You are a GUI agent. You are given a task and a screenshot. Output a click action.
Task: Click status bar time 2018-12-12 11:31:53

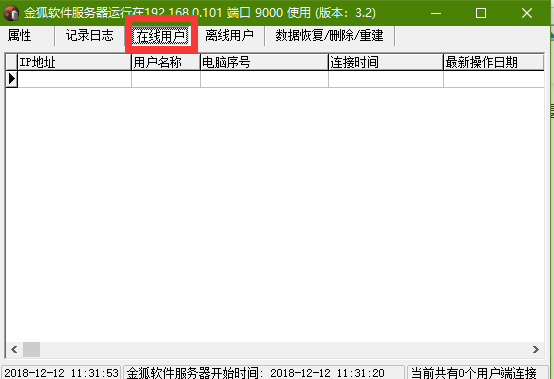tap(61, 373)
